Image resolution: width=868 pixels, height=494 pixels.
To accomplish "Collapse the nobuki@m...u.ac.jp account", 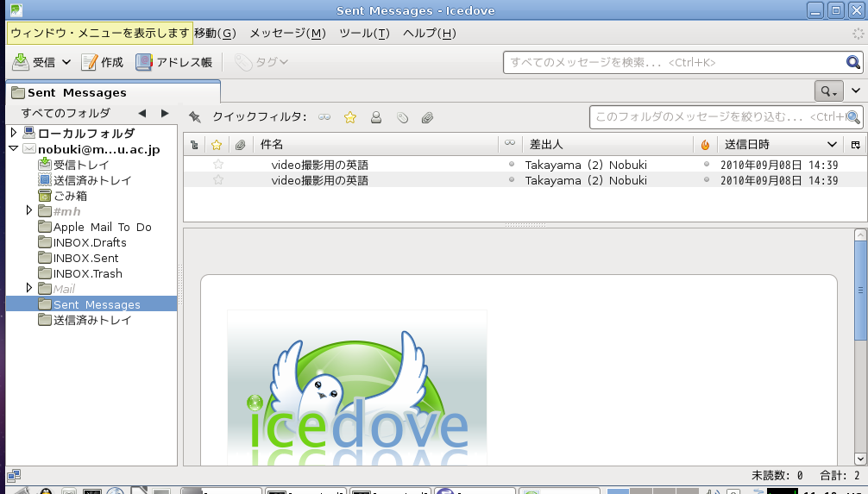I will tap(14, 148).
